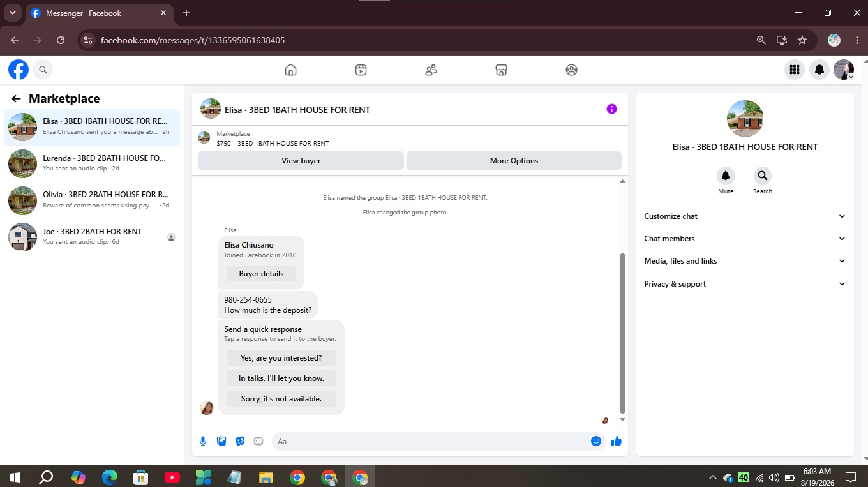The height and width of the screenshot is (487, 868).
Task: Open the sticker picker icon
Action: (x=240, y=441)
